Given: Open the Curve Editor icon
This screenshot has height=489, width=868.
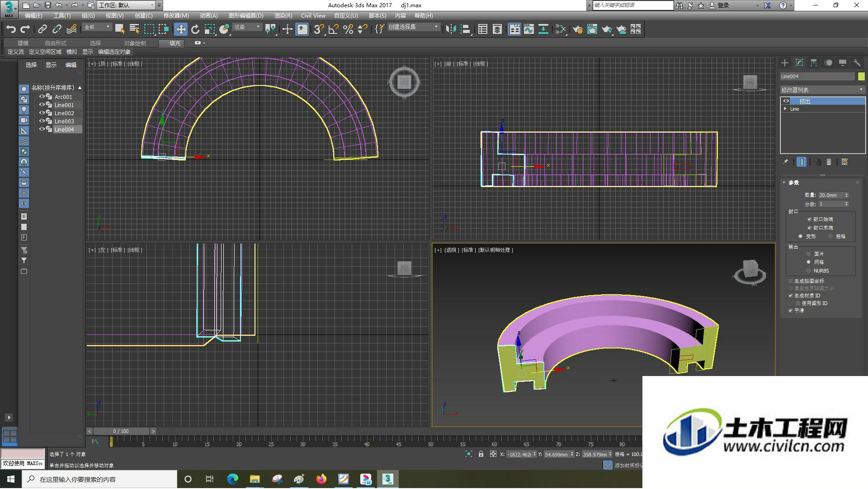Looking at the screenshot, I should pyautogui.click(x=529, y=29).
